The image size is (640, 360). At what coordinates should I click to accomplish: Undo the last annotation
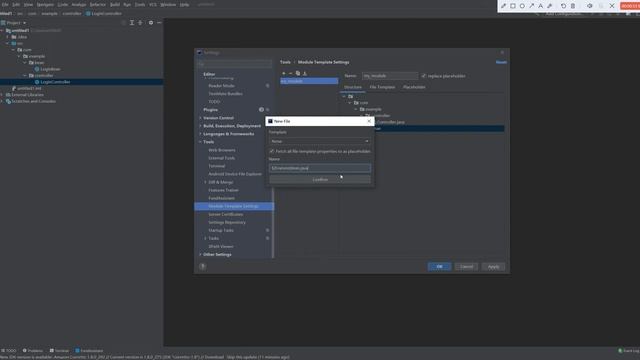563,6
